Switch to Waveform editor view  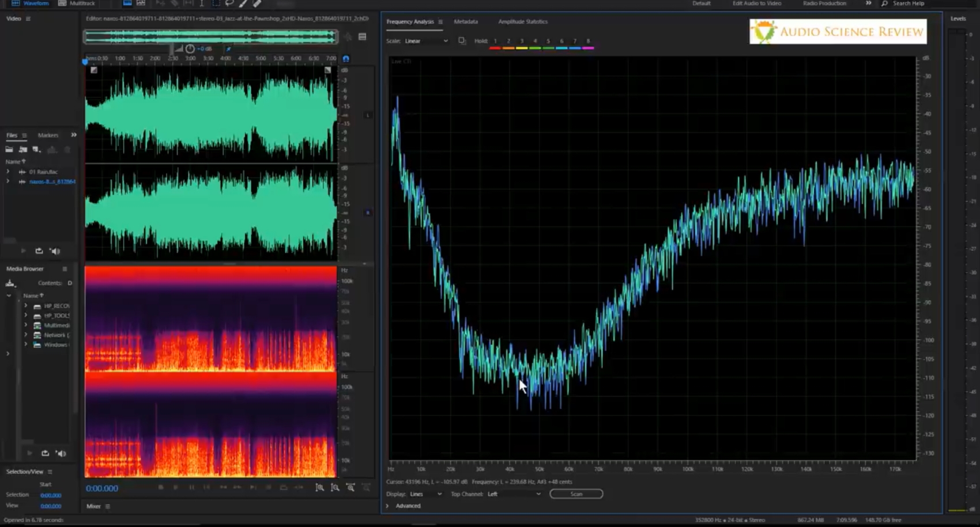coord(31,3)
